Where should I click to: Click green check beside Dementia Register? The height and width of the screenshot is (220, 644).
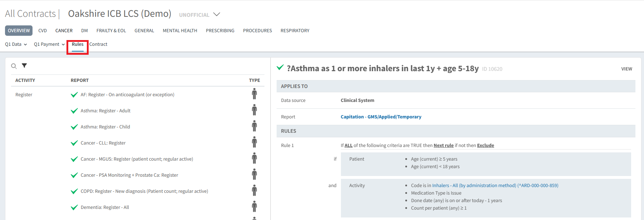[74, 207]
